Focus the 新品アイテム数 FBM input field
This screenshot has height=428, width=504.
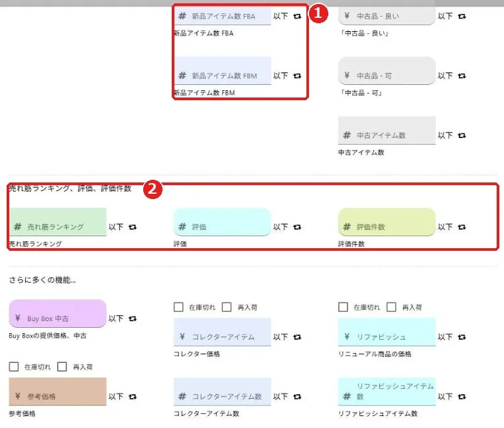222,71
